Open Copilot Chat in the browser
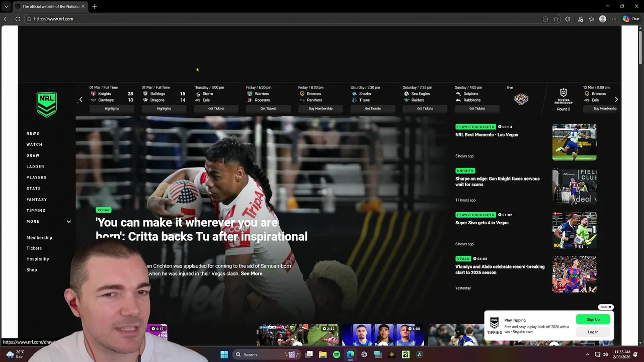This screenshot has width=644, height=362. 631,19
